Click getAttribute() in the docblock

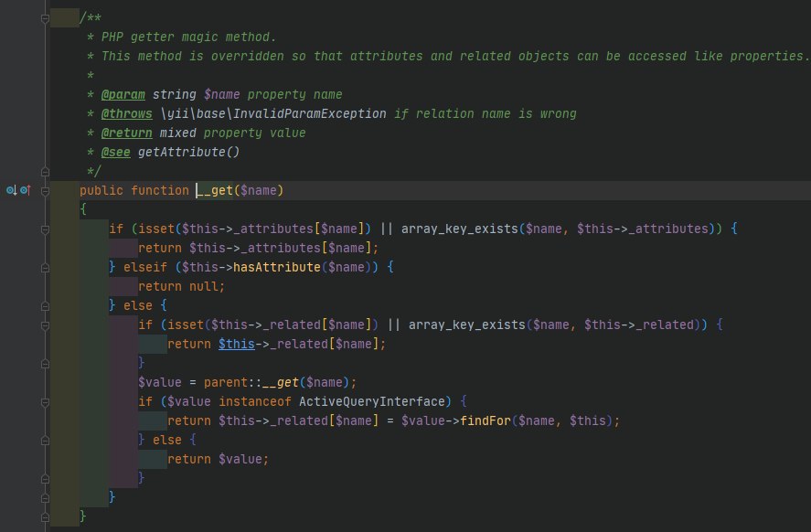click(188, 152)
